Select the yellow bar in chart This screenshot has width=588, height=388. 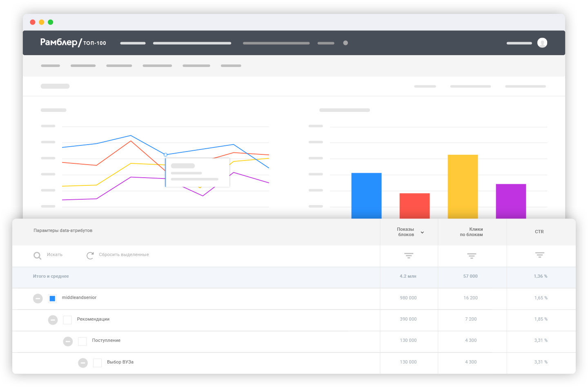[463, 187]
